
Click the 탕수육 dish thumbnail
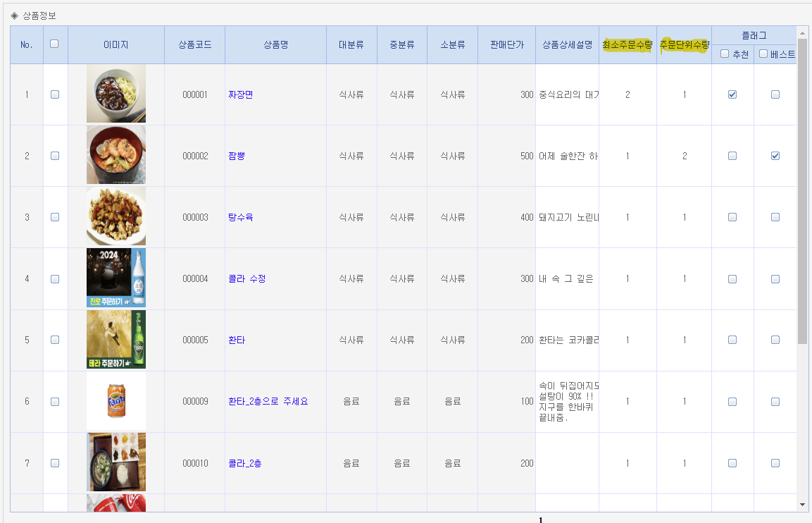tap(116, 217)
